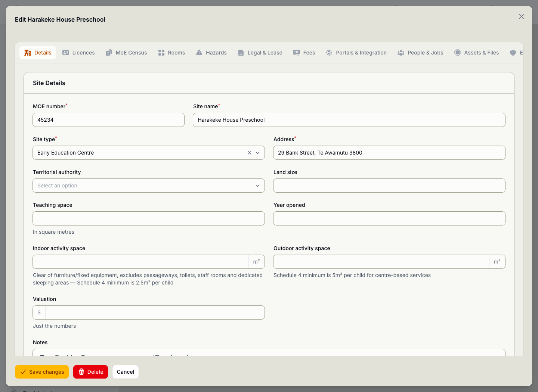The height and width of the screenshot is (392, 538).
Task: Focus the MOE number field
Action: pyautogui.click(x=109, y=120)
